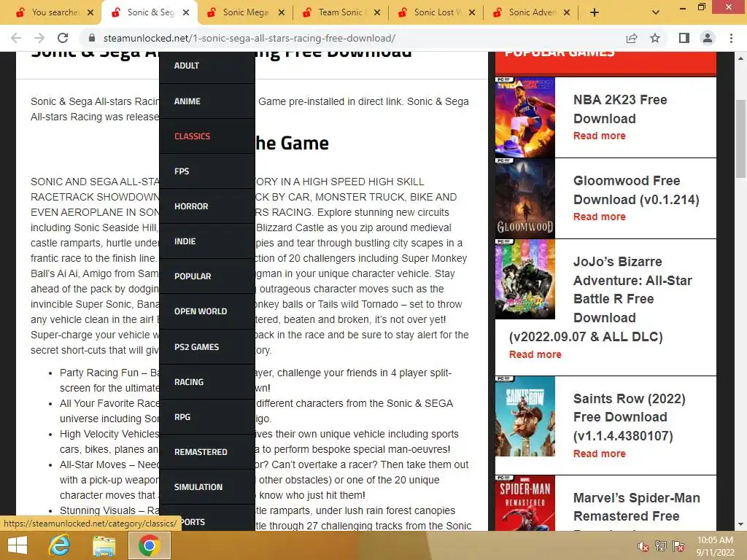Click the scrollbar down arrow
The image size is (747, 560).
tap(740, 525)
